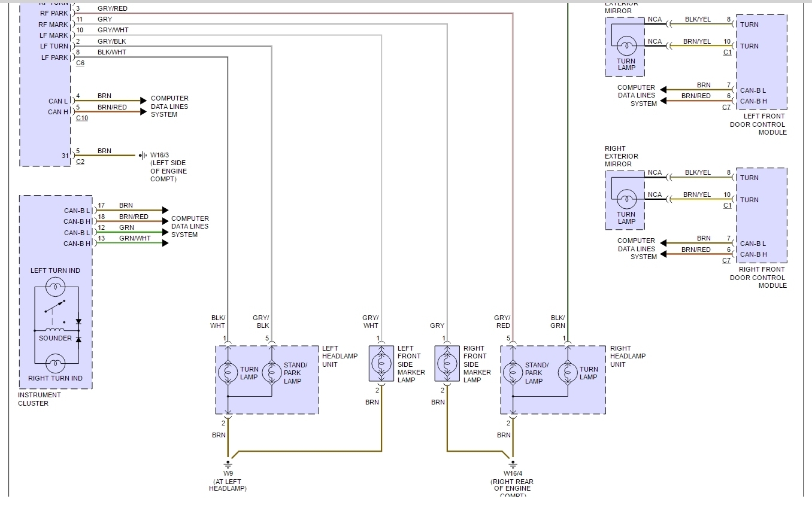Click the right front side marker lamp symbol
The width and height of the screenshot is (812, 505).
[447, 363]
